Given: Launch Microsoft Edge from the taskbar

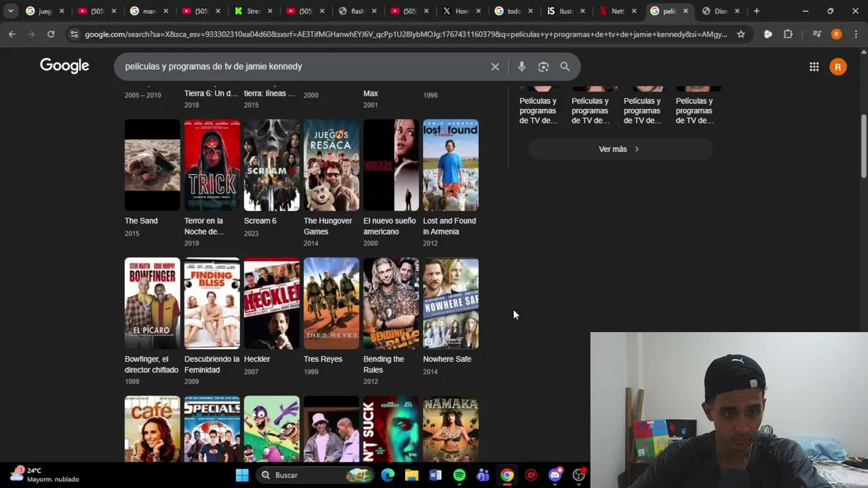Looking at the screenshot, I should tap(388, 475).
